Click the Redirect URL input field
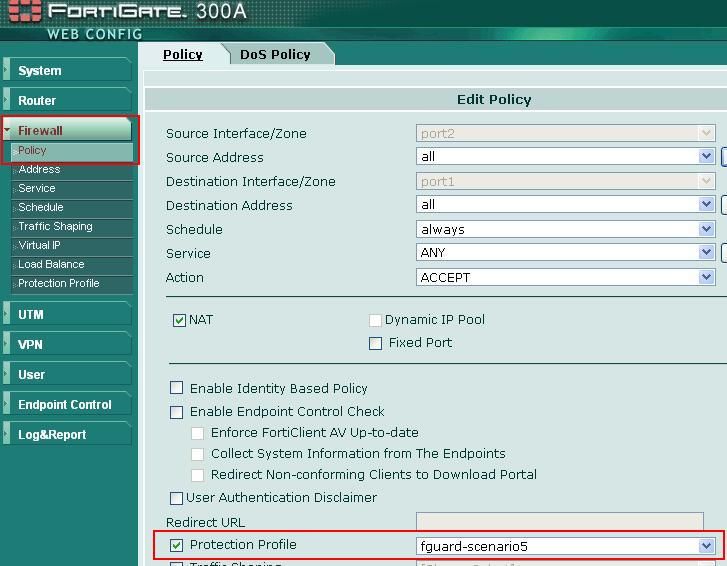 (571, 522)
